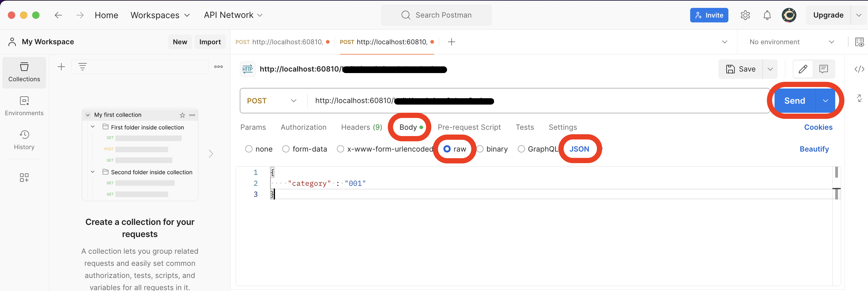
Task: Open the tabs overflow chevron
Action: (724, 42)
